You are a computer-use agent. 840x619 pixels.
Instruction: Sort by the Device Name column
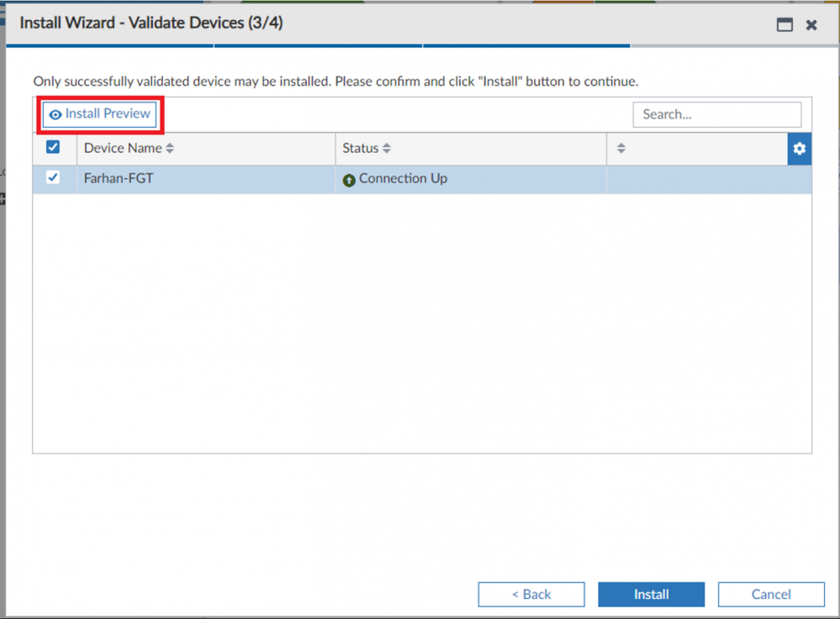129,149
